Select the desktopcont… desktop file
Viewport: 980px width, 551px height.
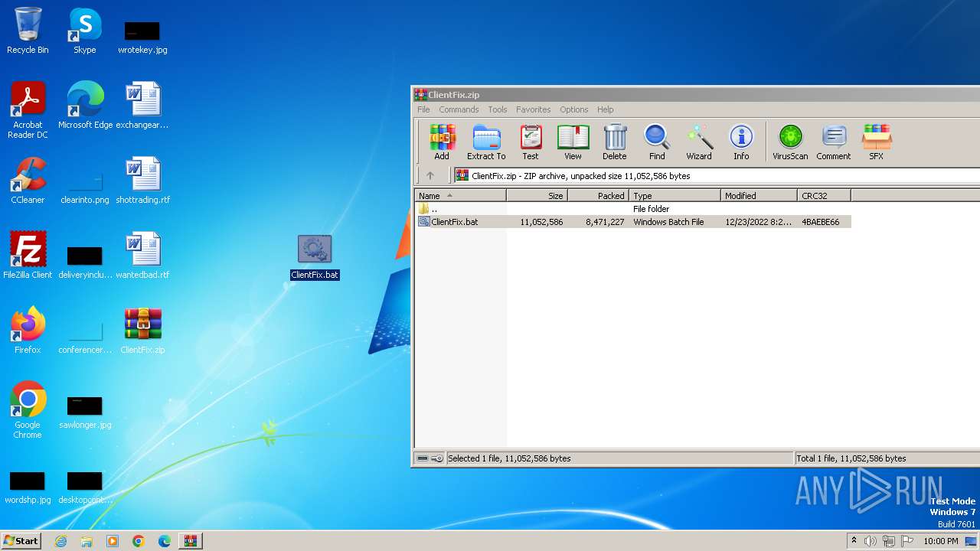(85, 487)
